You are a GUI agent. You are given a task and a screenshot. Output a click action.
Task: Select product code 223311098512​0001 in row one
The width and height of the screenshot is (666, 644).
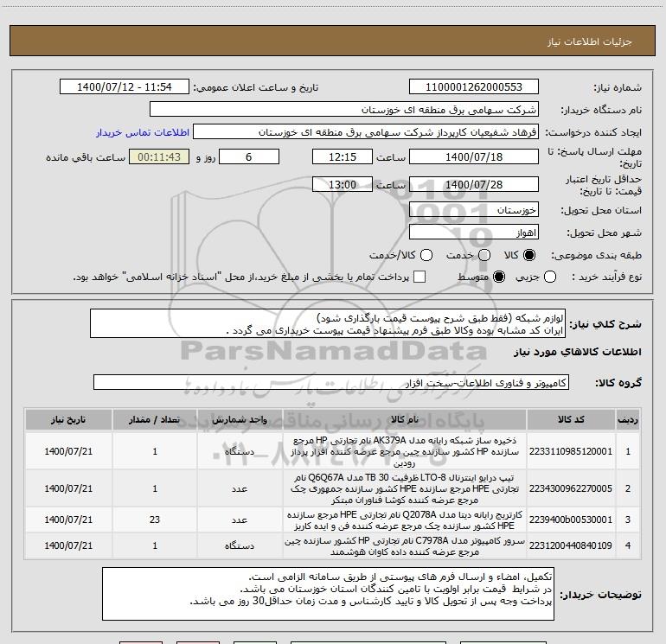571,451
